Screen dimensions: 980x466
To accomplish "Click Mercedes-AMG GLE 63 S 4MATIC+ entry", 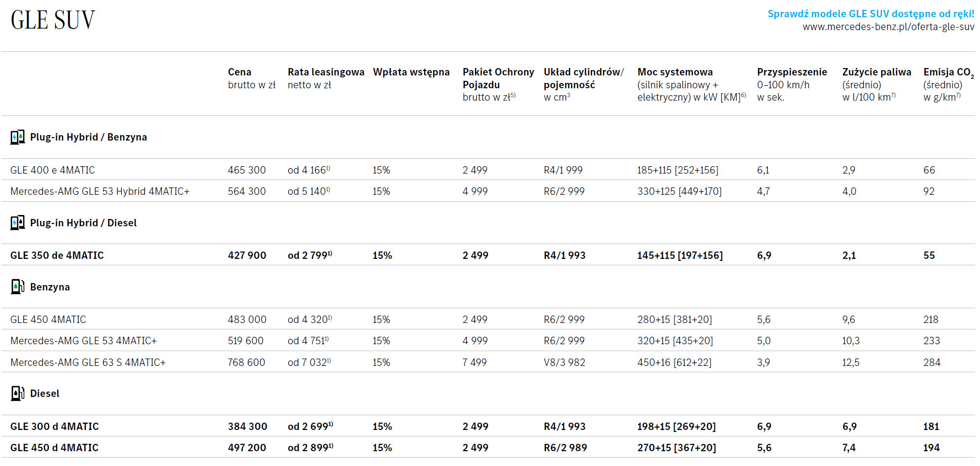I will pos(88,362).
